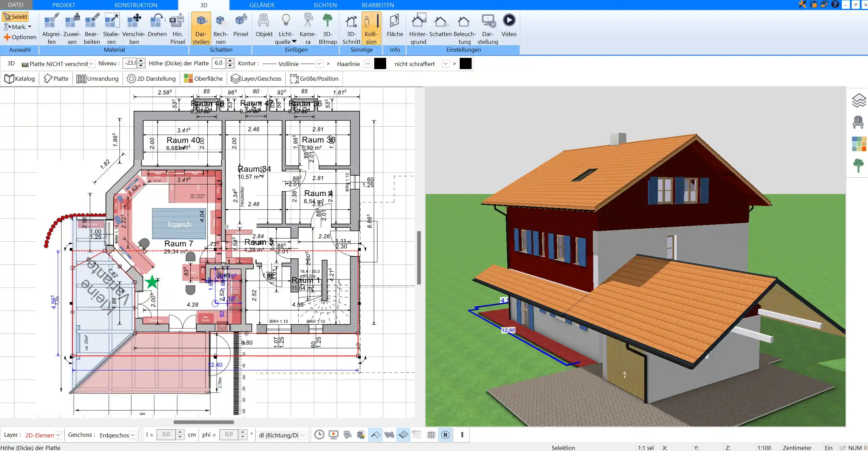Click the Umrandung tab button
Viewport: 868px width, 451px height.
pos(97,79)
